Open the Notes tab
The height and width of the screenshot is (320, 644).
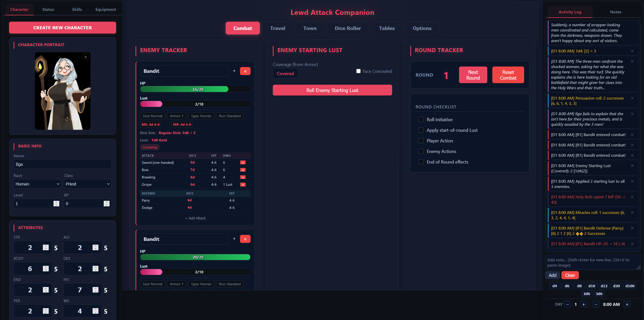pos(615,12)
